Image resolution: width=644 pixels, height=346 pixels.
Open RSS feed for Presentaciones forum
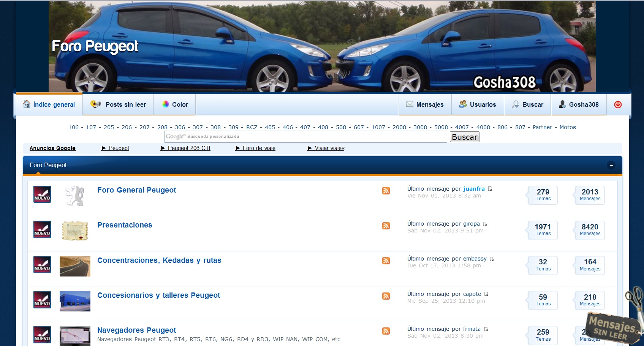[x=386, y=226]
